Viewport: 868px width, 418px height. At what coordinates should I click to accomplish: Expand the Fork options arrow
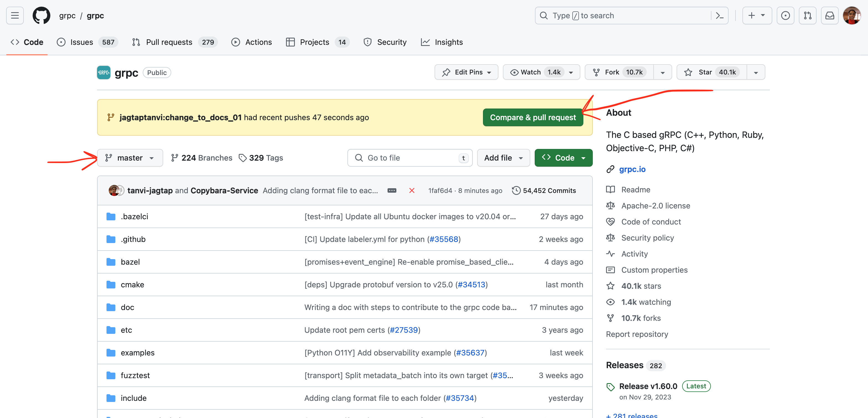pos(662,73)
